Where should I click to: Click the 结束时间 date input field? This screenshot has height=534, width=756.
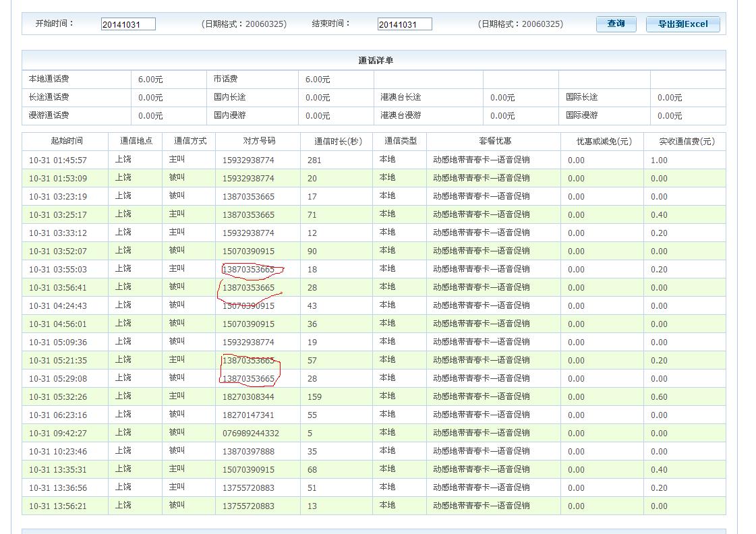pyautogui.click(x=405, y=24)
